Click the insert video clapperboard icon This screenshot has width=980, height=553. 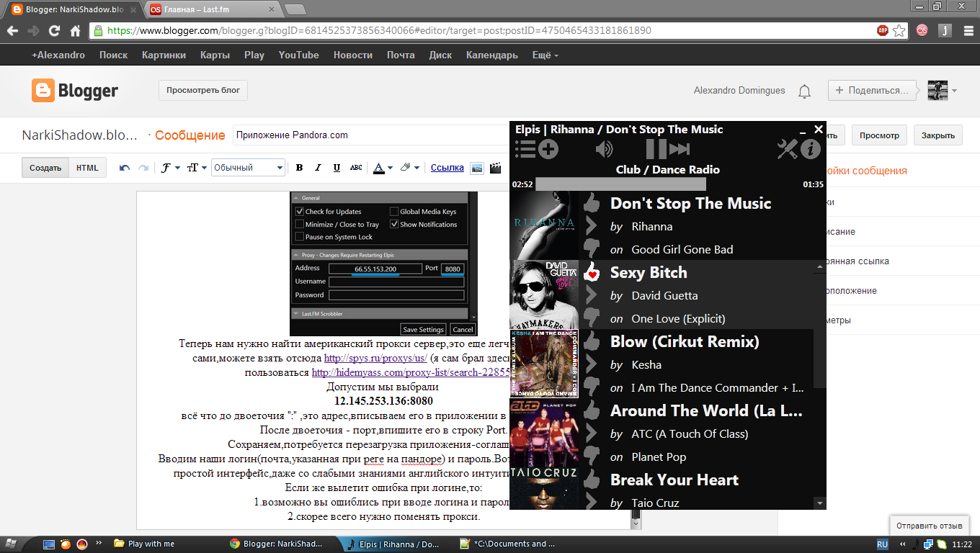pyautogui.click(x=495, y=168)
